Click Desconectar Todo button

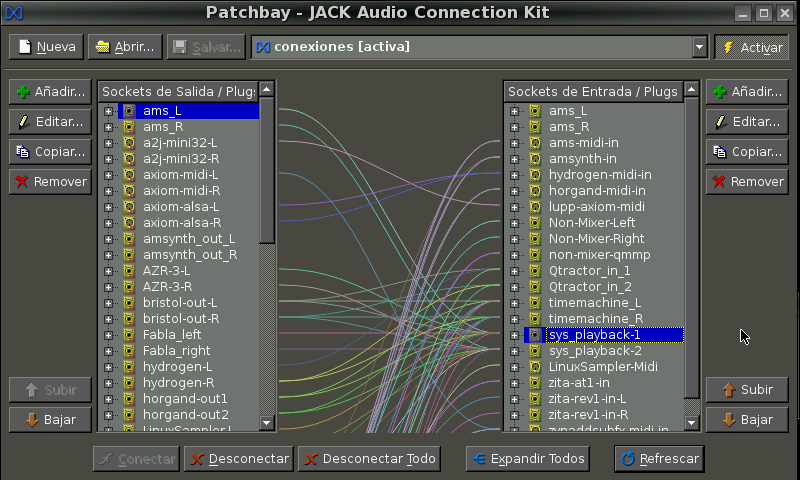coord(371,459)
